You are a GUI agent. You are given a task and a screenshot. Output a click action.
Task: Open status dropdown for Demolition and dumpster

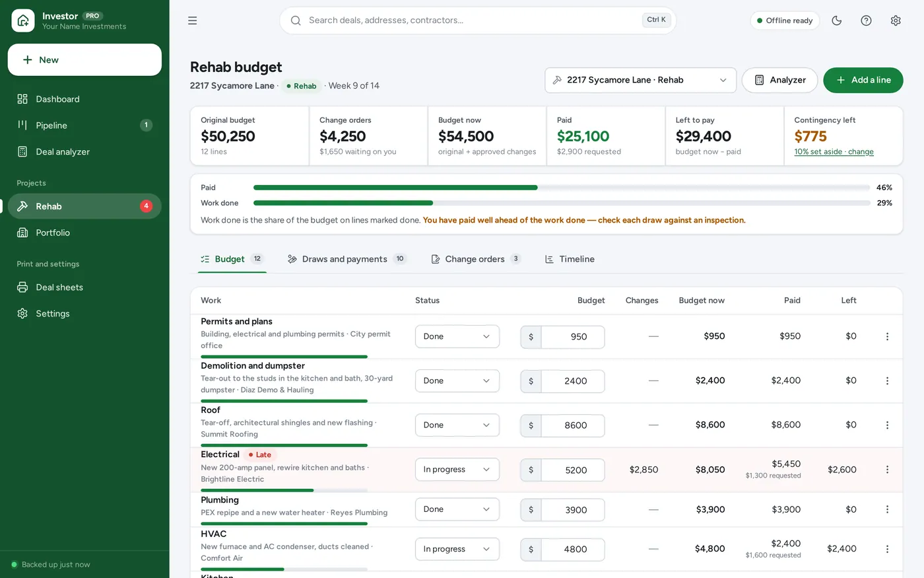(x=457, y=380)
